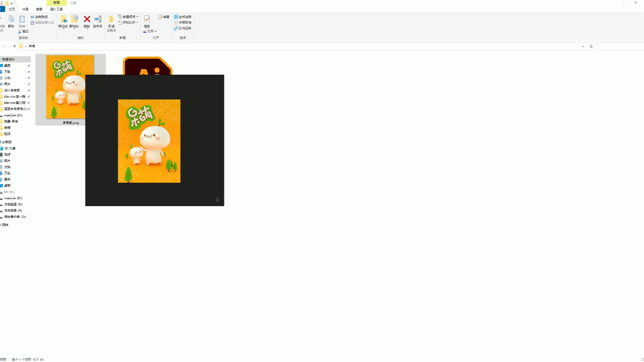
Task: Open blender第一期 folder in sidebar
Action: point(15,97)
